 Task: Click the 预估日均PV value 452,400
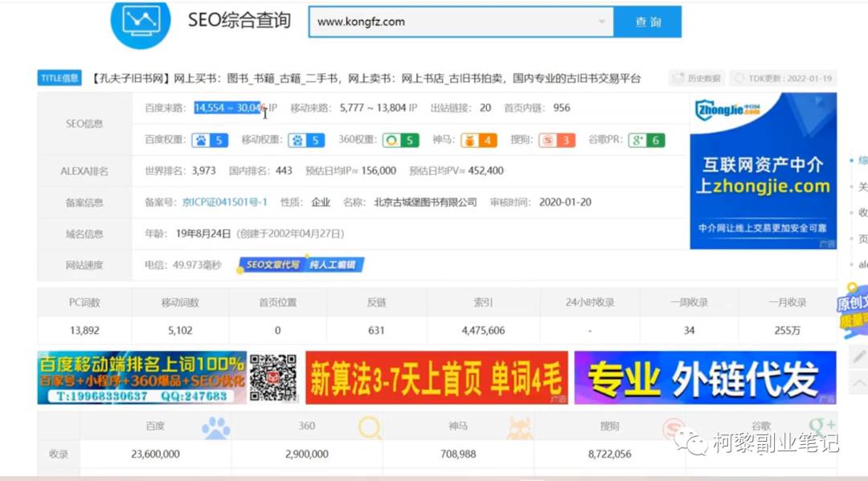(485, 171)
